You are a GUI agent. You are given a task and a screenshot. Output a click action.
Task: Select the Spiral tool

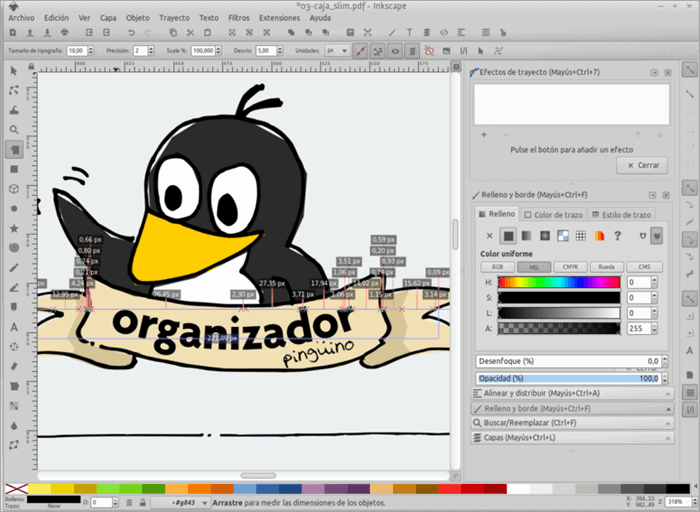14,248
